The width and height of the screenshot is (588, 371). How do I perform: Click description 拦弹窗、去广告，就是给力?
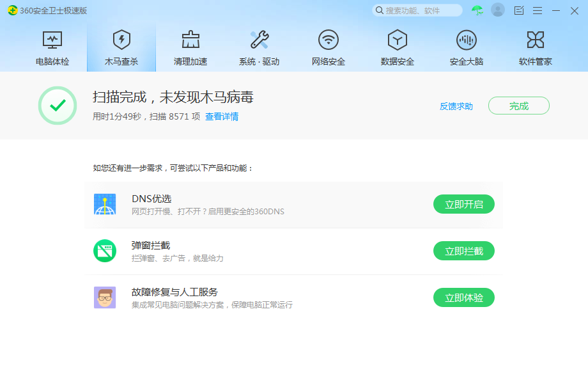[178, 258]
